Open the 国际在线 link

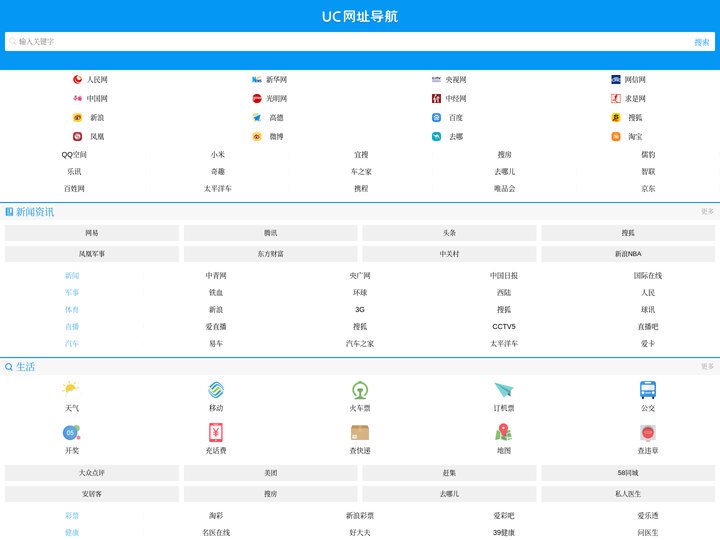coord(648,276)
